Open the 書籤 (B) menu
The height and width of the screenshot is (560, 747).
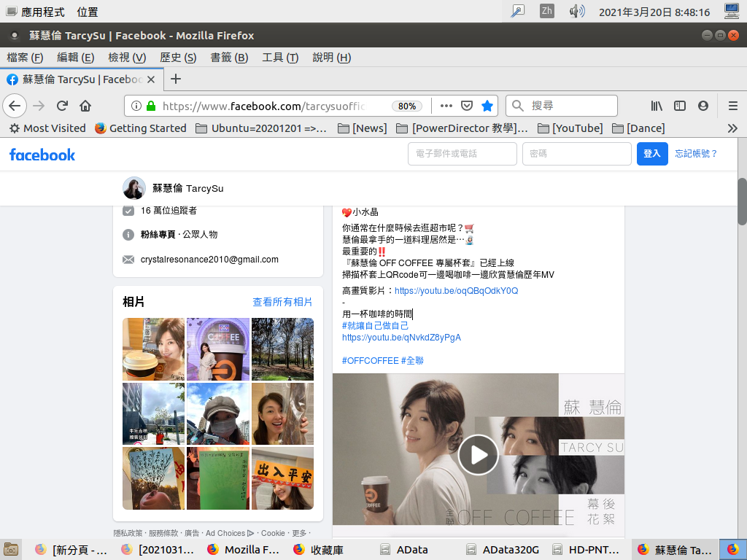(229, 58)
